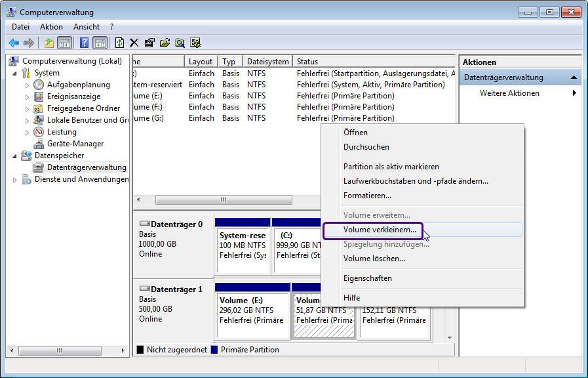This screenshot has height=378, width=588.
Task: Click the Nicht zugeordnet black legend swatch
Action: point(140,350)
